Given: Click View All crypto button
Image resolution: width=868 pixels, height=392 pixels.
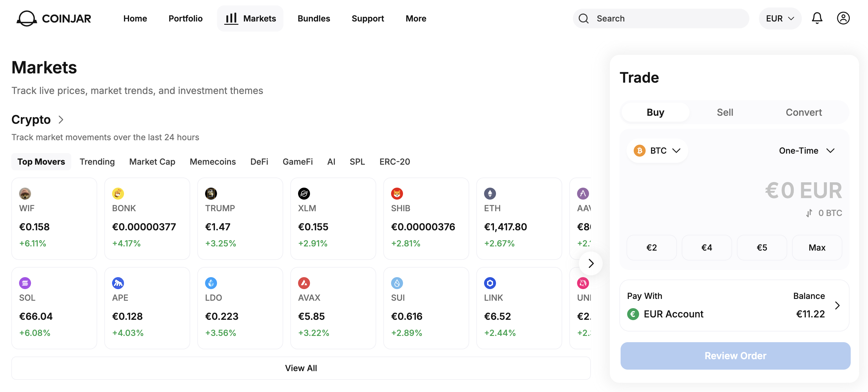Looking at the screenshot, I should point(301,368).
